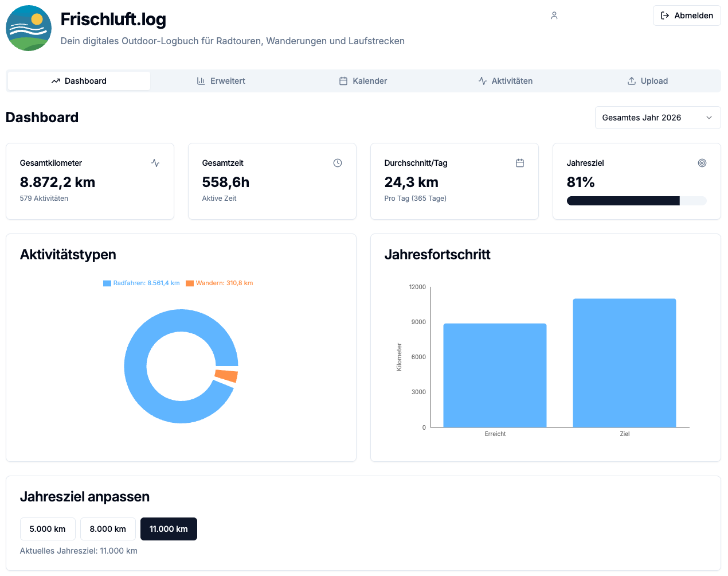Open the user profile icon
The image size is (728, 576).
554,15
